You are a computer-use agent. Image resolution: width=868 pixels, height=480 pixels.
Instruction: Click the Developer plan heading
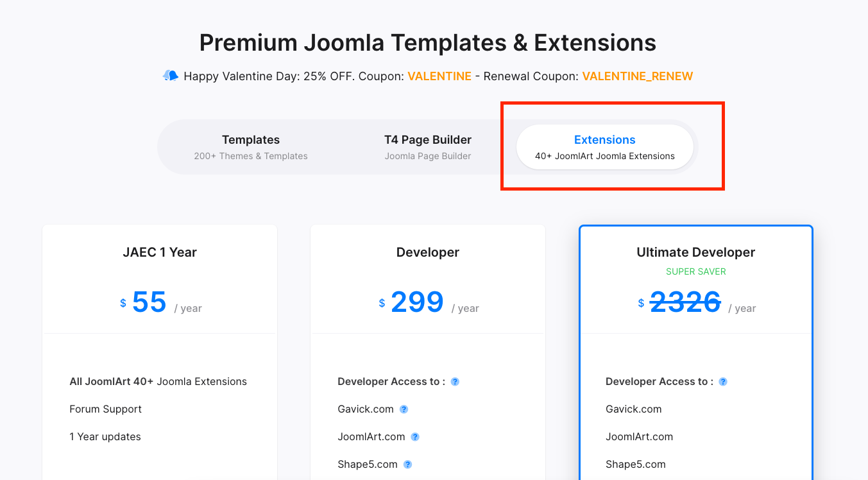tap(428, 252)
